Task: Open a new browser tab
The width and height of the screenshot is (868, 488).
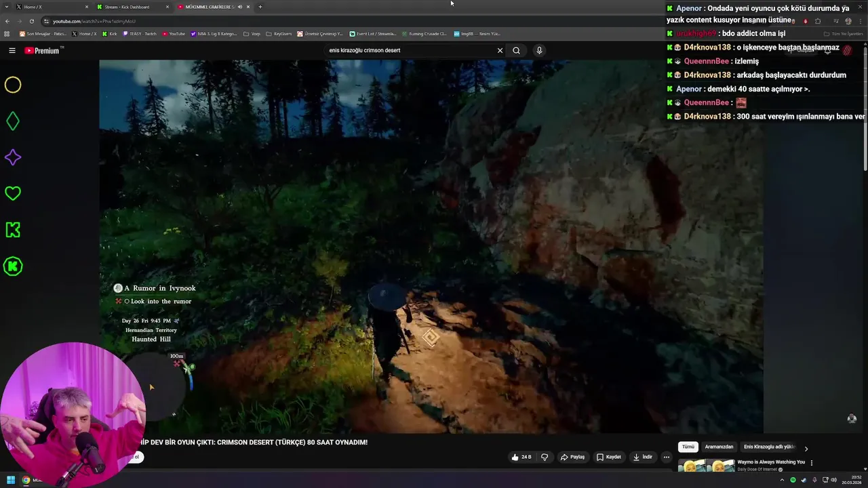Action: [260, 7]
